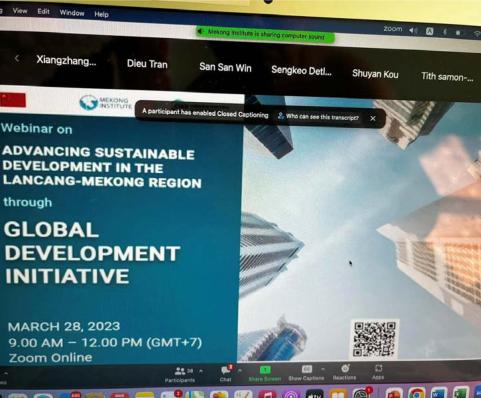Viewport: 481px width, 398px height.
Task: Select San San Win participant tile
Action: [x=225, y=67]
